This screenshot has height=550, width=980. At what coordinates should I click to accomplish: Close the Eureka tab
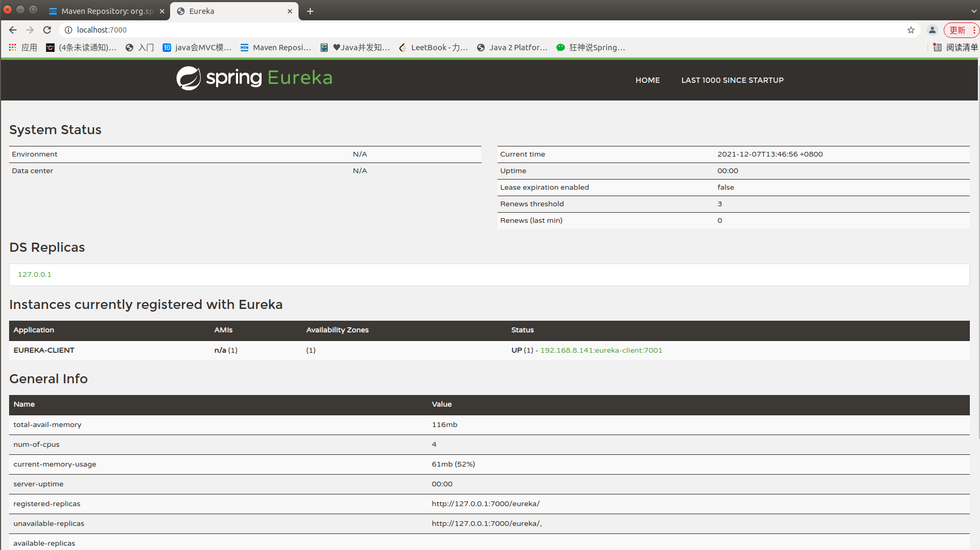tap(290, 11)
